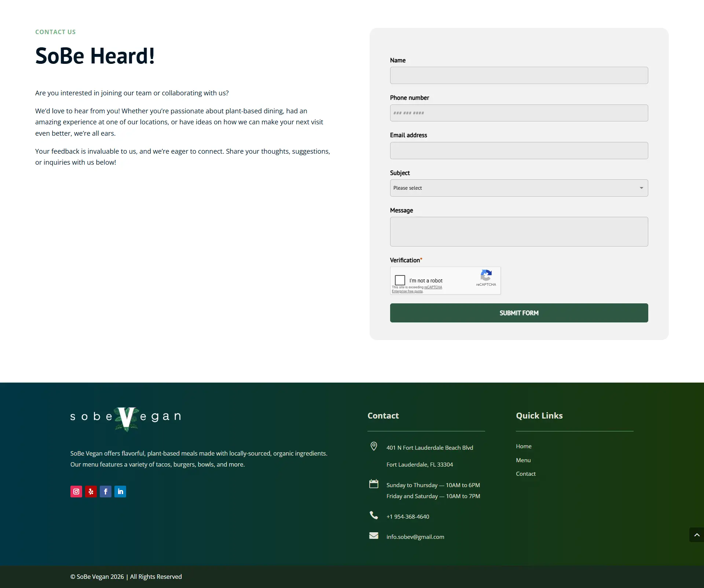Open the Yelp social icon
The height and width of the screenshot is (588, 704).
pyautogui.click(x=91, y=492)
